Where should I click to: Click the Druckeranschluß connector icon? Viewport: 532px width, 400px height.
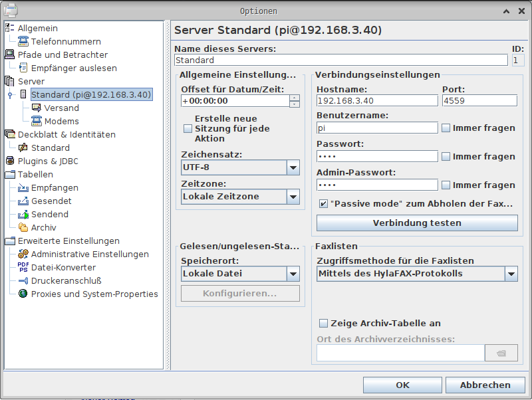pyautogui.click(x=23, y=280)
